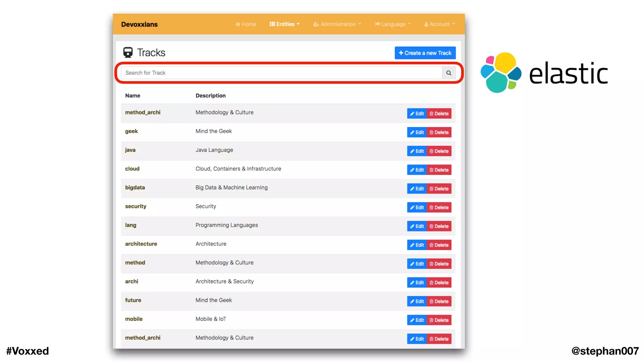Click Create a new Track button
The height and width of the screenshot is (362, 644).
point(425,53)
